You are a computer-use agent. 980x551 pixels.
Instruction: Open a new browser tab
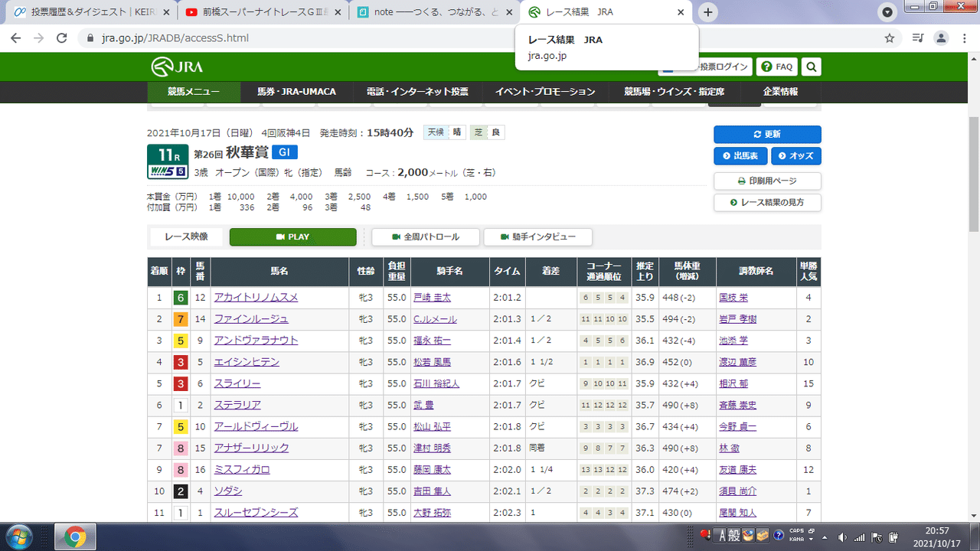point(709,12)
